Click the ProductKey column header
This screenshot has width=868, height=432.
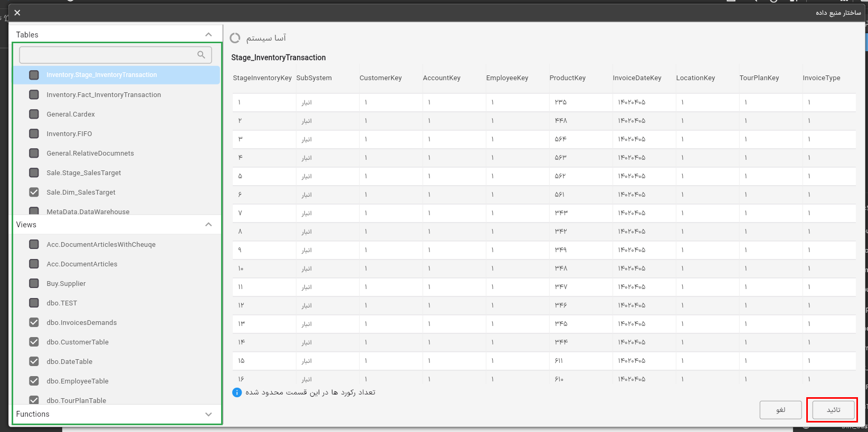pos(567,78)
